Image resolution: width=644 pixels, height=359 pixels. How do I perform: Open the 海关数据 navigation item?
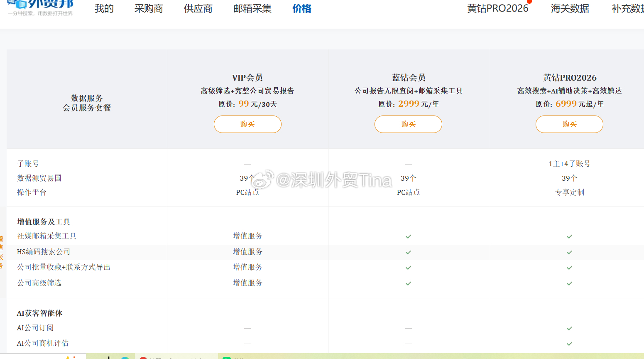pos(570,8)
